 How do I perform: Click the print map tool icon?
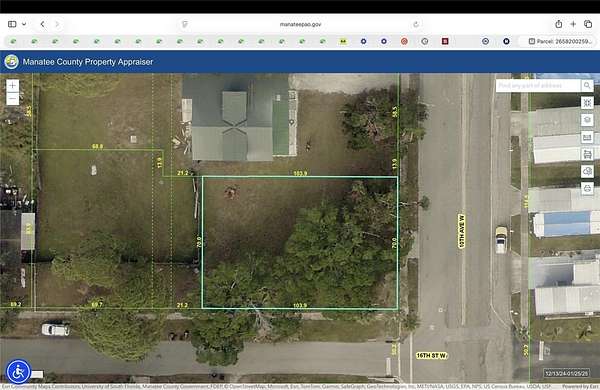pyautogui.click(x=587, y=188)
